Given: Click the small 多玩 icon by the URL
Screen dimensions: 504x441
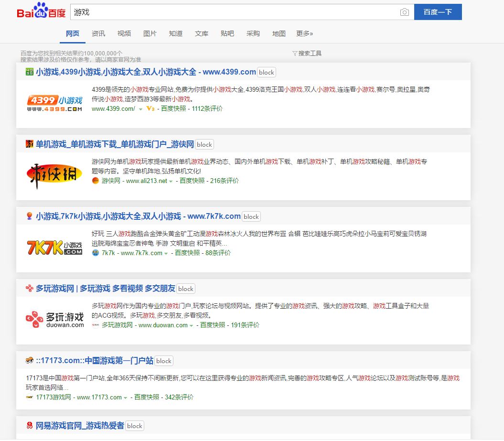Looking at the screenshot, I should coord(95,325).
